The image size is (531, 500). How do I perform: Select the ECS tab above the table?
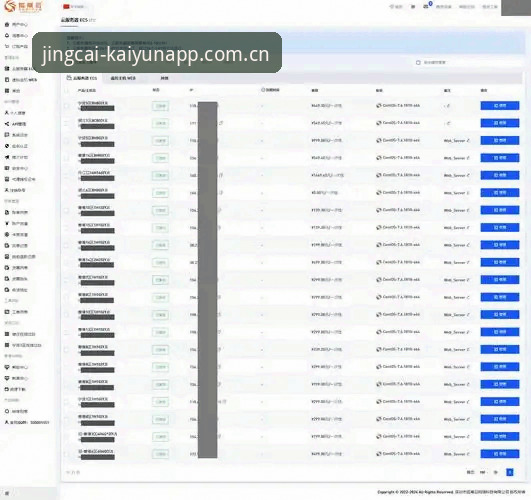pyautogui.click(x=82, y=78)
